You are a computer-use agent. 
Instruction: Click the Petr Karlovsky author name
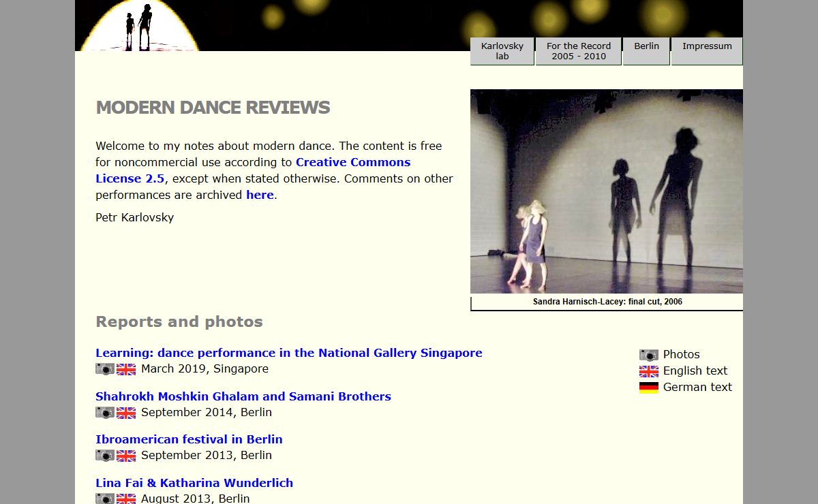(135, 217)
